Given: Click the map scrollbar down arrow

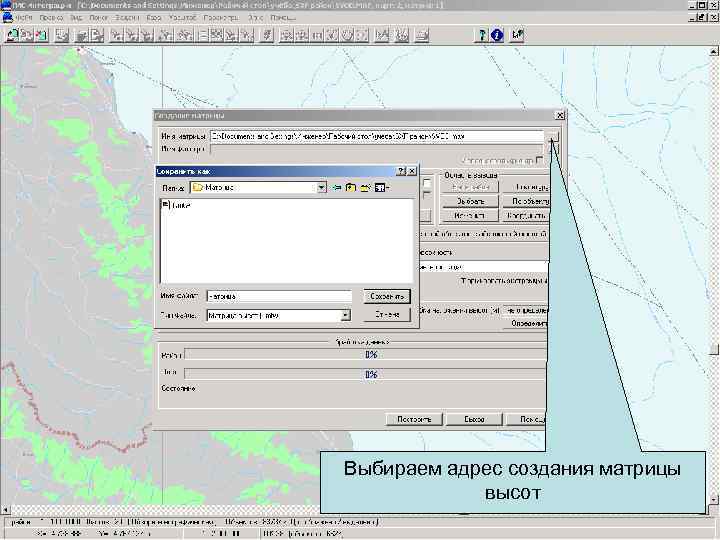Looking at the screenshot, I should pos(714,500).
